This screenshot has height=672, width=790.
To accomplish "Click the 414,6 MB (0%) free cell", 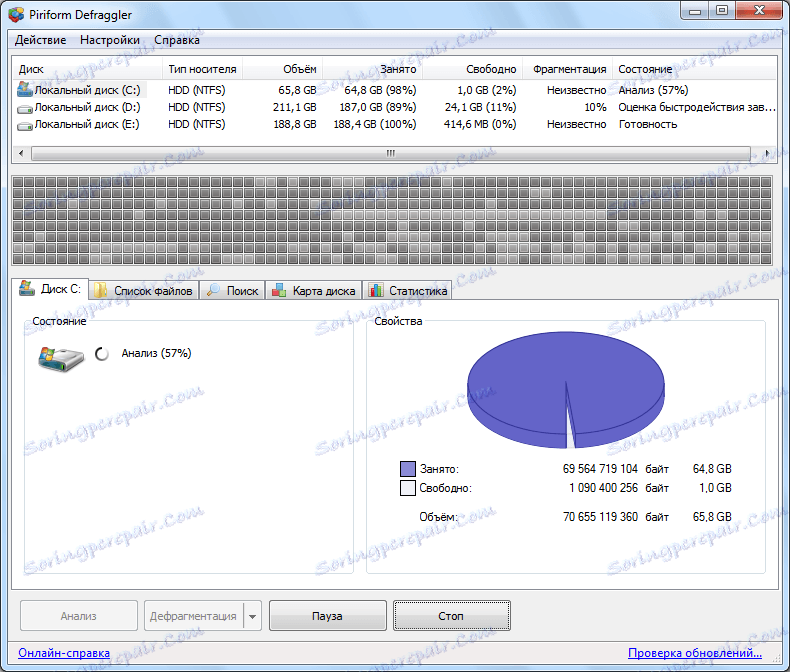I will (480, 124).
